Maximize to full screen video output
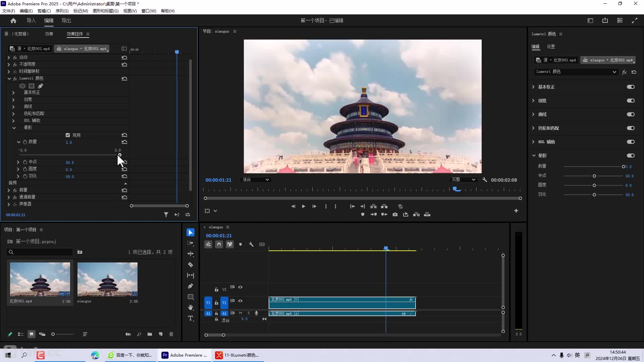The height and width of the screenshot is (362, 644). pyautogui.click(x=635, y=20)
